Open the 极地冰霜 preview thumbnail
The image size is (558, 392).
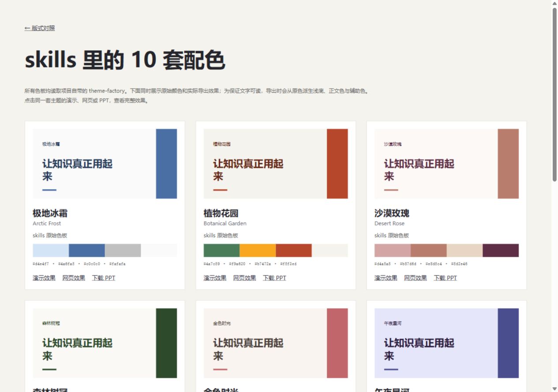pyautogui.click(x=105, y=164)
